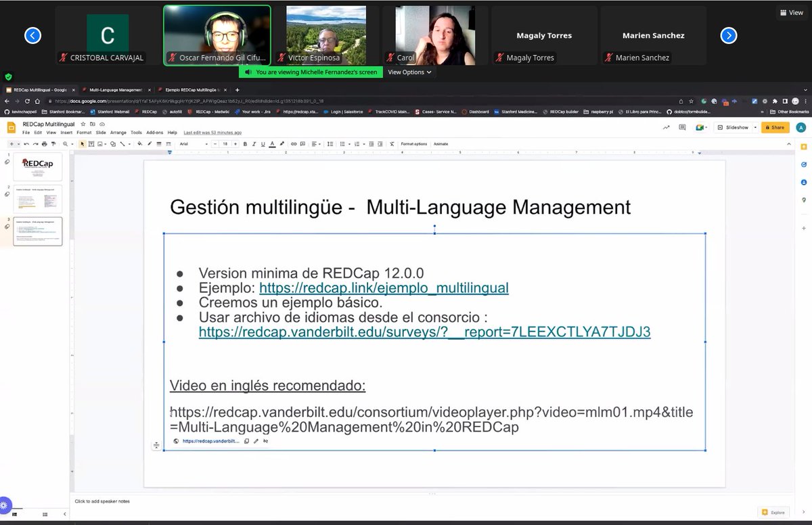Click the Explore button at bottom right
Screen dimensions: 812x525
[773, 512]
